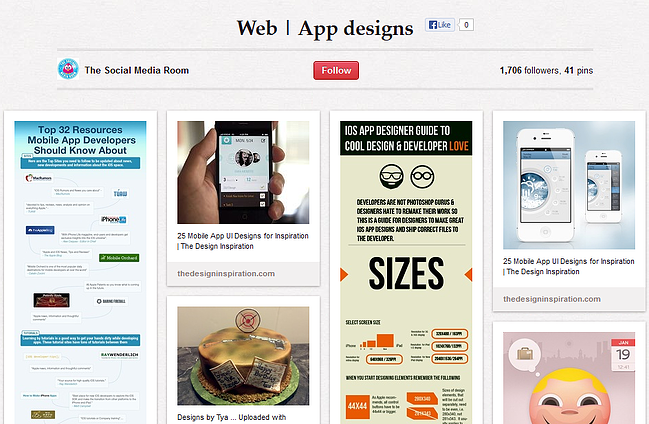The image size is (649, 424).
Task: Open the cartoon face calendar pin
Action: click(x=569, y=378)
